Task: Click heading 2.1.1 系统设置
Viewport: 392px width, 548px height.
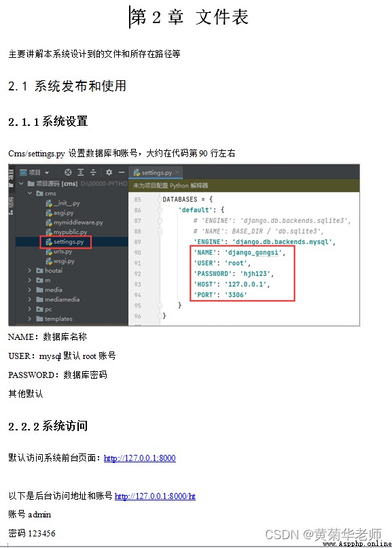Action: tap(48, 122)
